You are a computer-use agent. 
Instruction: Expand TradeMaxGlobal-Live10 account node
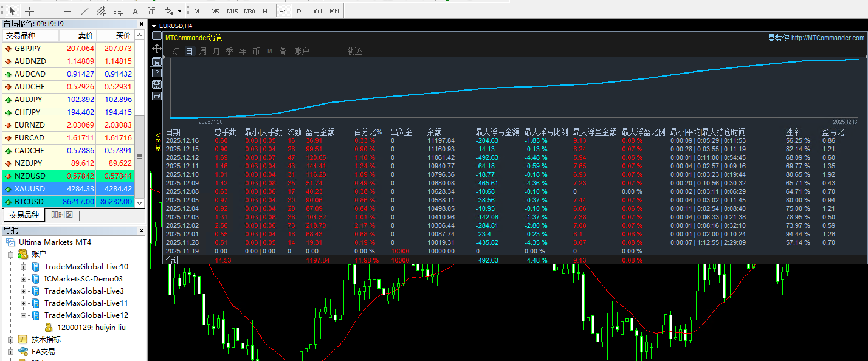[24, 266]
